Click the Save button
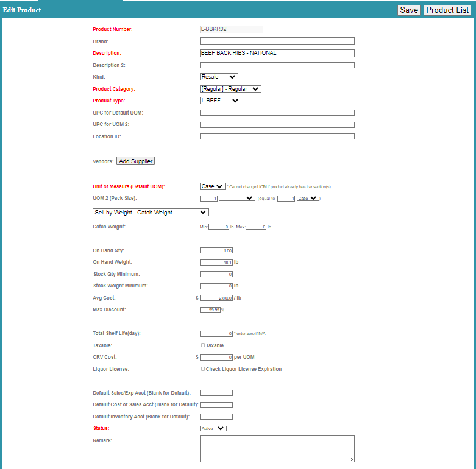Image resolution: width=476 pixels, height=469 pixels. click(x=408, y=10)
